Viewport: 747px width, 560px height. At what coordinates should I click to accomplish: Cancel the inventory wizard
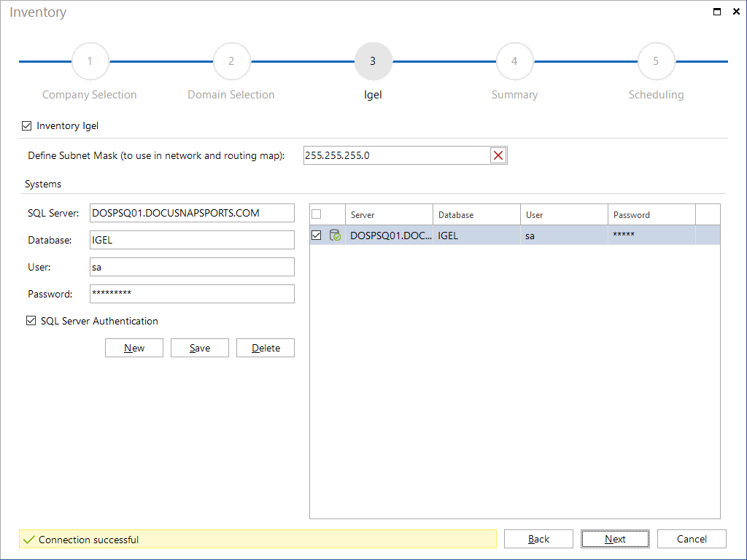point(692,539)
